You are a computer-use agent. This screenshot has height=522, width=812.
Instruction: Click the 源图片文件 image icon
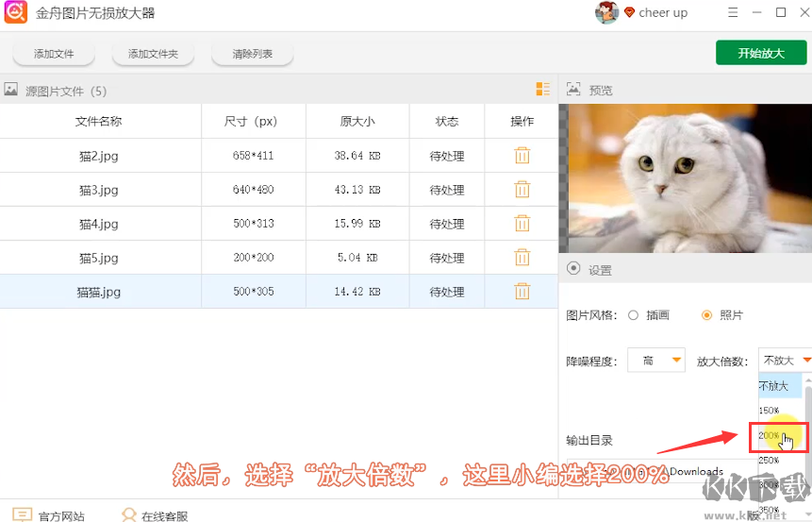click(x=11, y=89)
